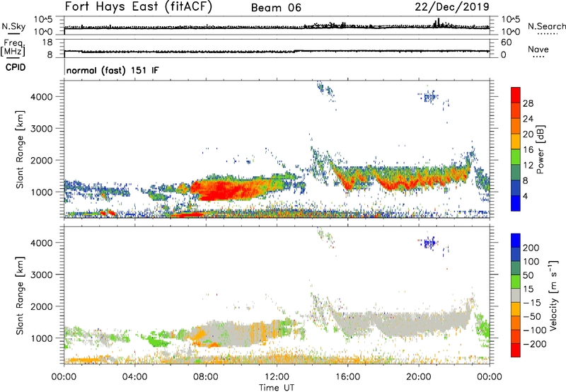This screenshot has width=566, height=392.
Task: Click the noise spike near 21:00 in N.Sky panel
Action: coord(438,23)
